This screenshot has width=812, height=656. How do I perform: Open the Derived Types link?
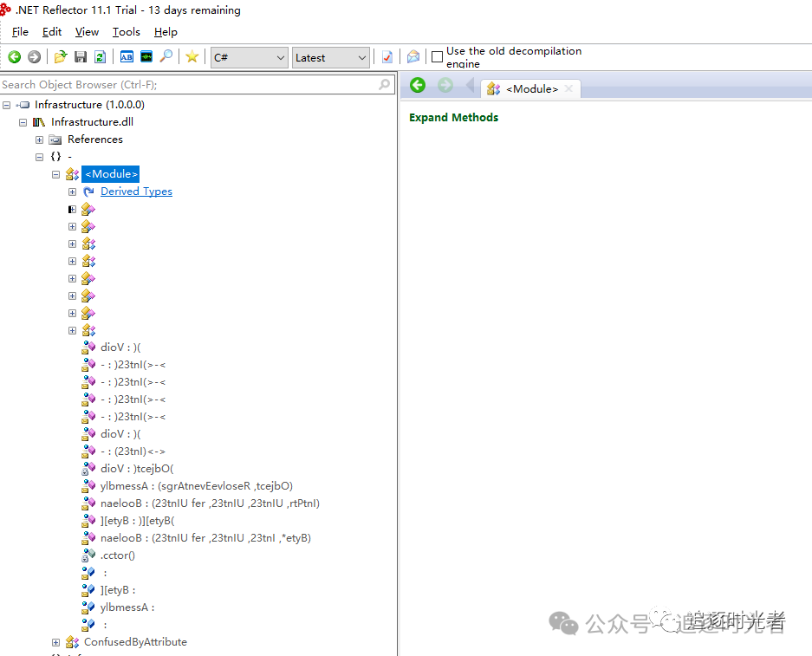point(135,191)
